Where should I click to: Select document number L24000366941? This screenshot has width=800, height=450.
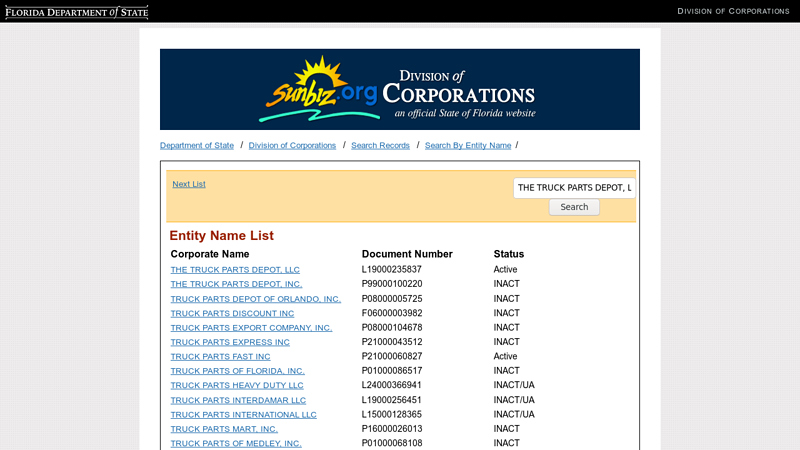pos(391,385)
